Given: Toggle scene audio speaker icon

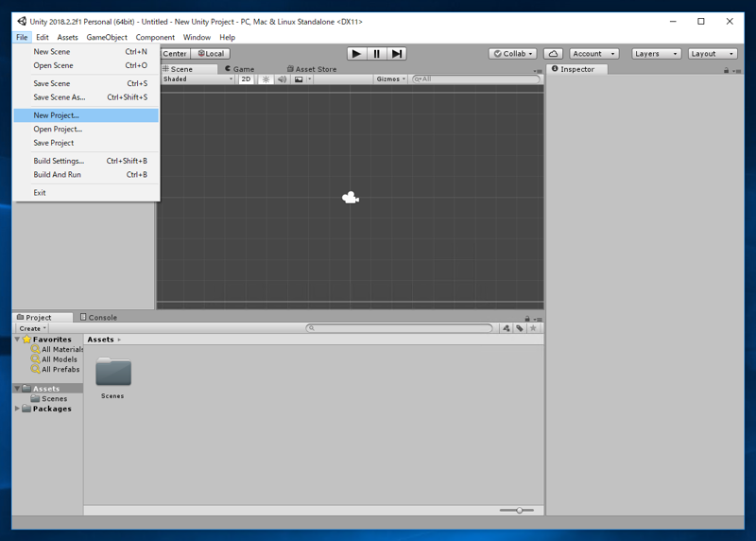Looking at the screenshot, I should [282, 79].
